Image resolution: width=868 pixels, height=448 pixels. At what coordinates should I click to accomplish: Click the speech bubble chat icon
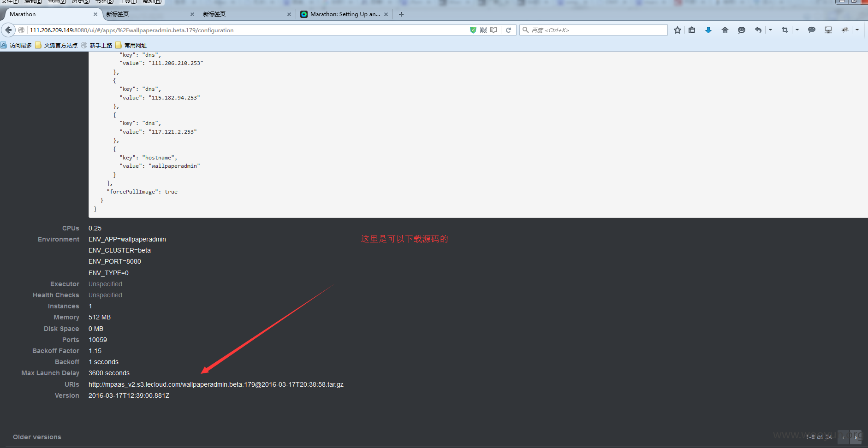[x=812, y=30]
